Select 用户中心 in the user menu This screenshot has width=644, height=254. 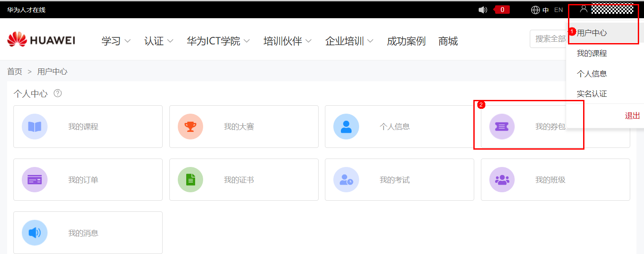592,33
